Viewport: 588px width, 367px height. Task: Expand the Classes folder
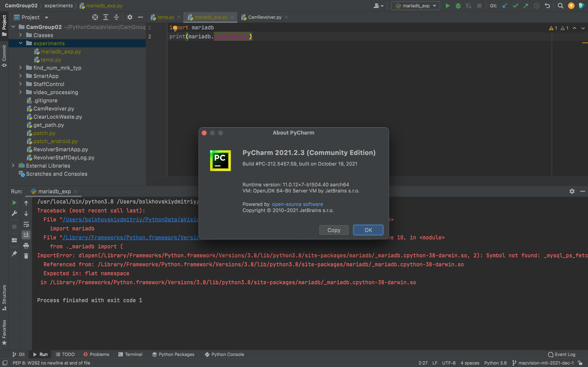click(x=20, y=35)
